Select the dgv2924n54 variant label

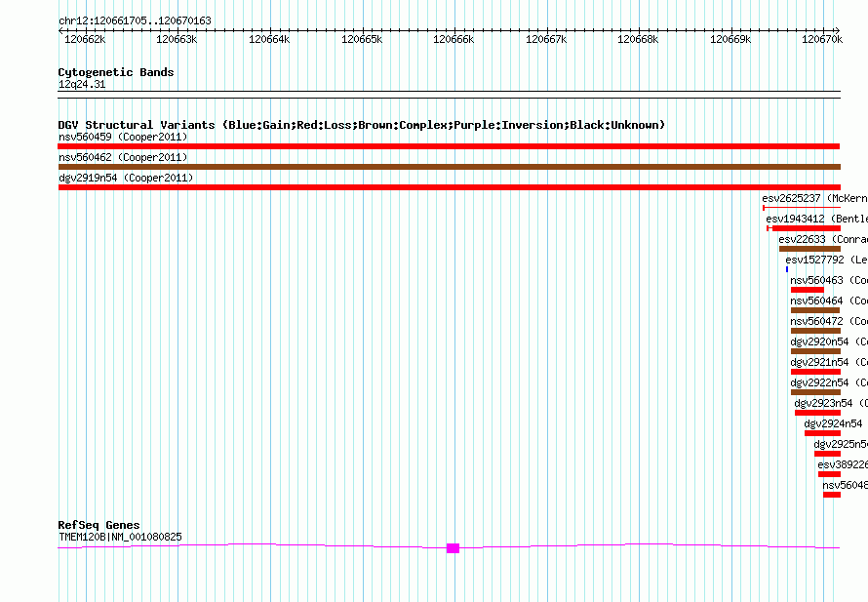(x=833, y=423)
